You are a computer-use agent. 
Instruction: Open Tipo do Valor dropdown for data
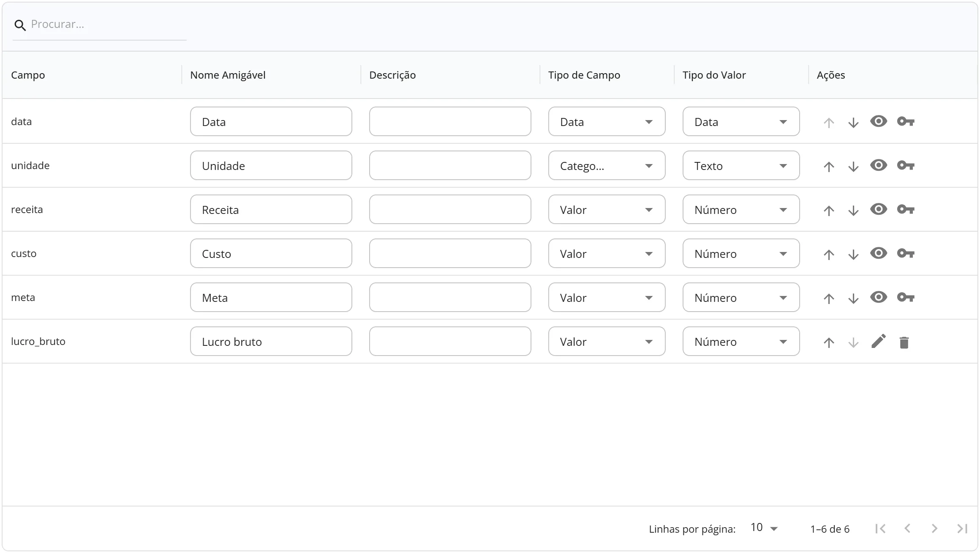pyautogui.click(x=741, y=121)
